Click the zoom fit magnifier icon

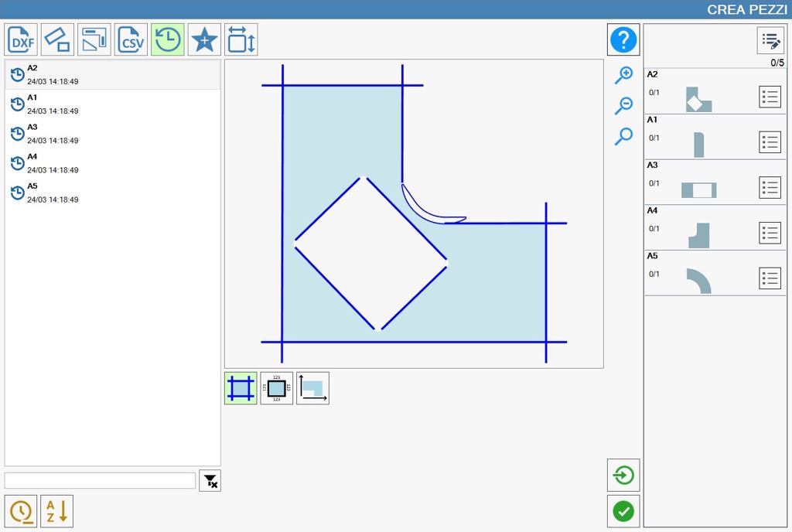(624, 136)
